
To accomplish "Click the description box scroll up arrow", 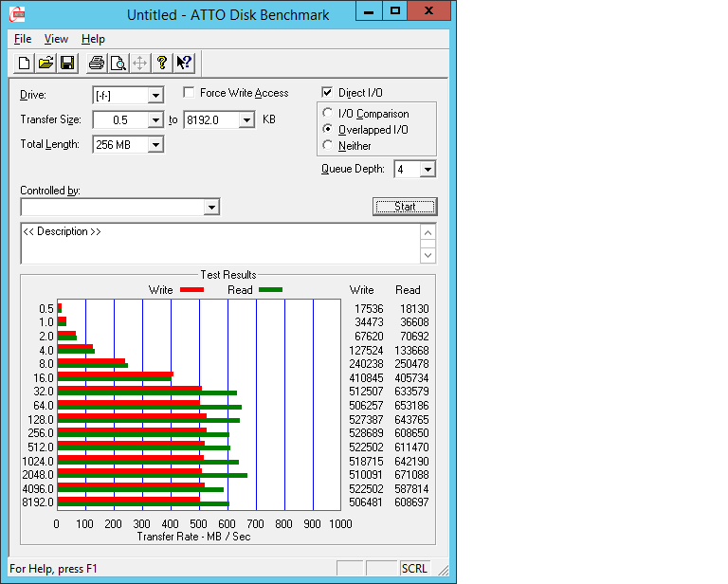I will click(x=428, y=232).
